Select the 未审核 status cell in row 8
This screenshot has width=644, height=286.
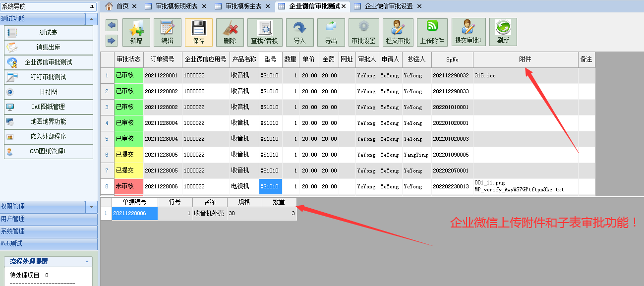click(128, 186)
